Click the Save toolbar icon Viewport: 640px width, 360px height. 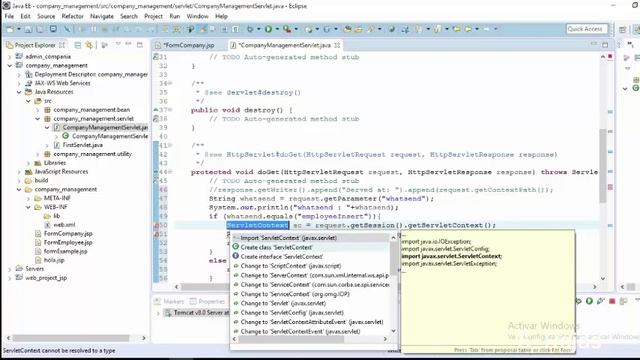click(28, 29)
